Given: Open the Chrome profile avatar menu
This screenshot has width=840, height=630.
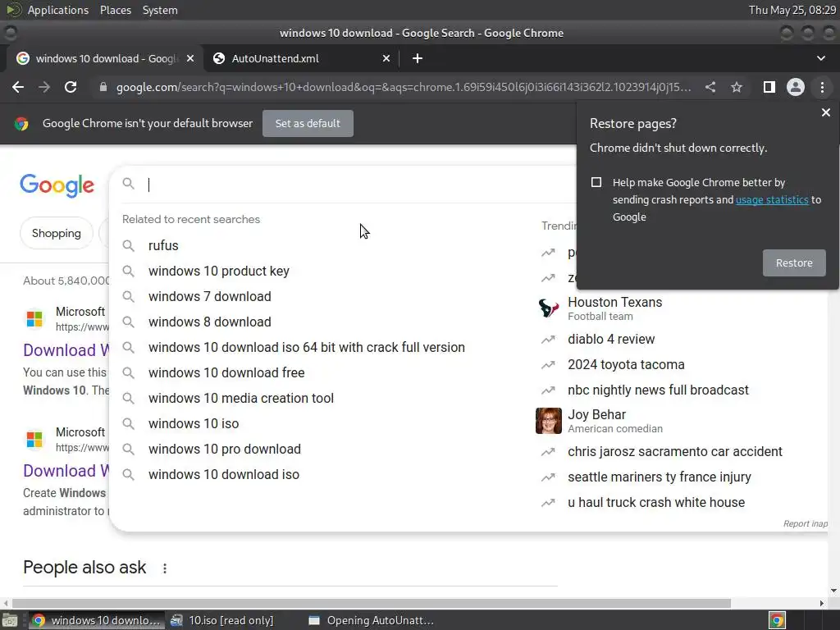Looking at the screenshot, I should pos(796,87).
